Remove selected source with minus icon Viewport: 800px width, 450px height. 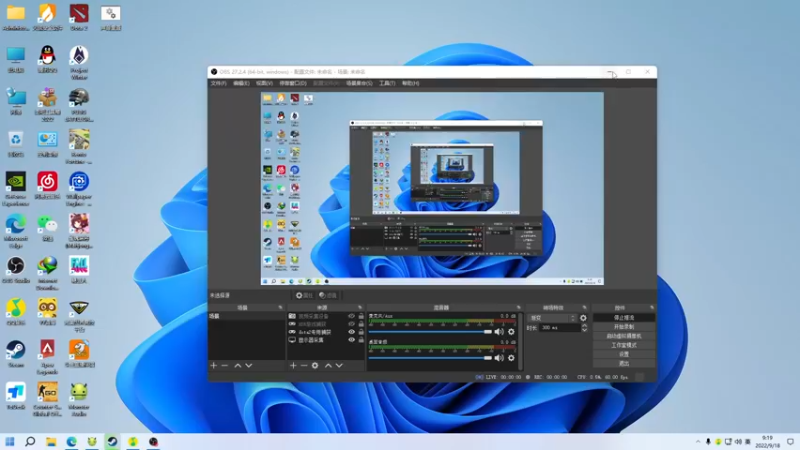pyautogui.click(x=304, y=365)
